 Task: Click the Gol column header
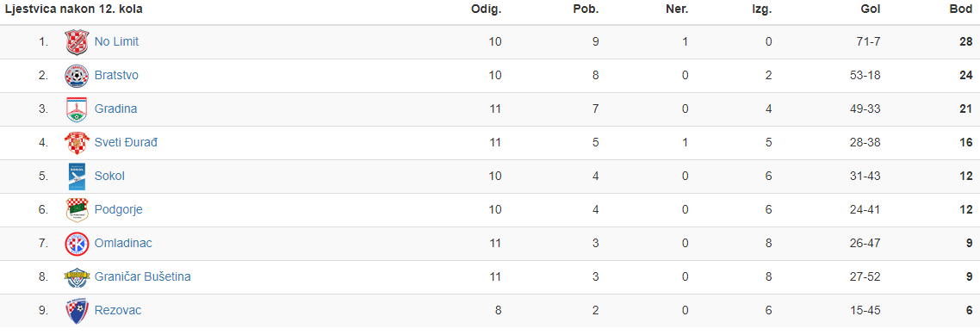pos(871,9)
